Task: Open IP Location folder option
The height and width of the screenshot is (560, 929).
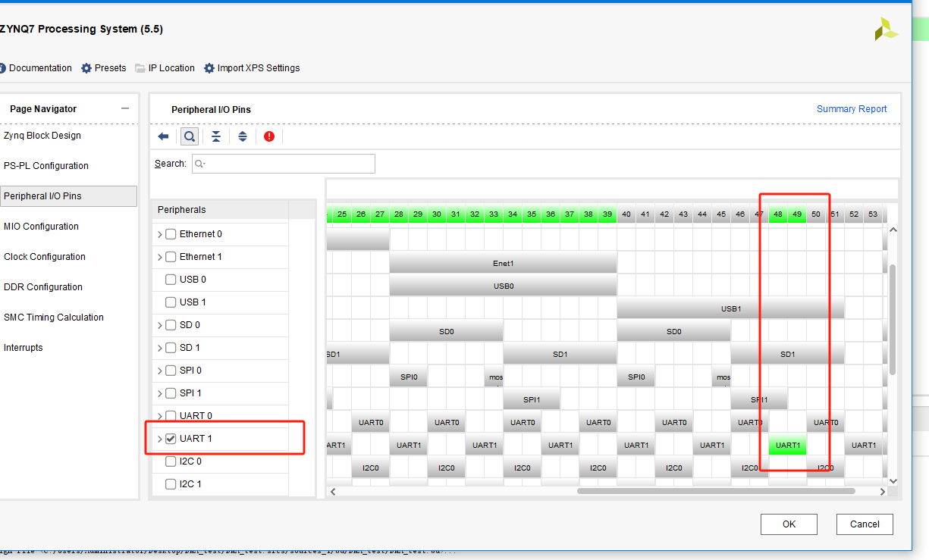Action: point(165,68)
